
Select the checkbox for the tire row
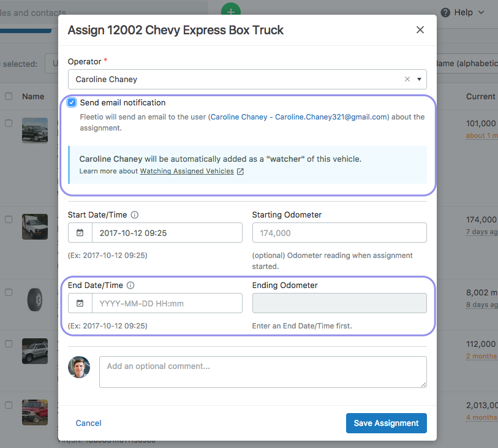[x=9, y=293]
